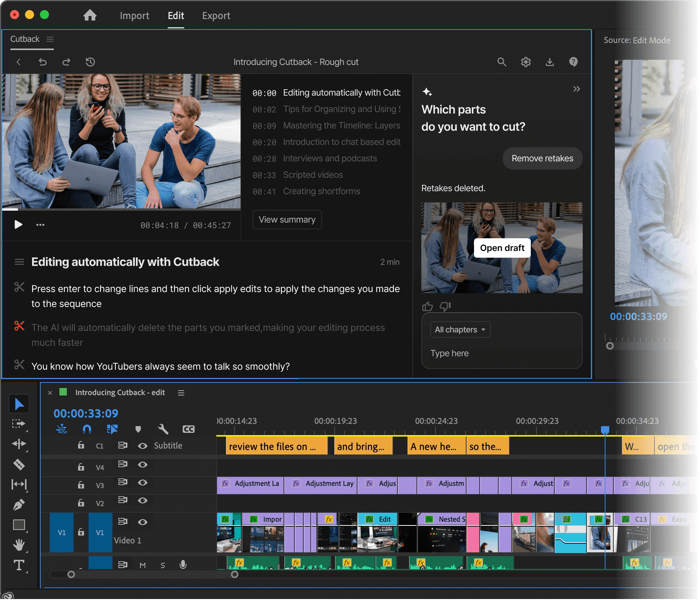Screen dimensions: 700x605
Task: Switch to the Import tab
Action: click(134, 16)
